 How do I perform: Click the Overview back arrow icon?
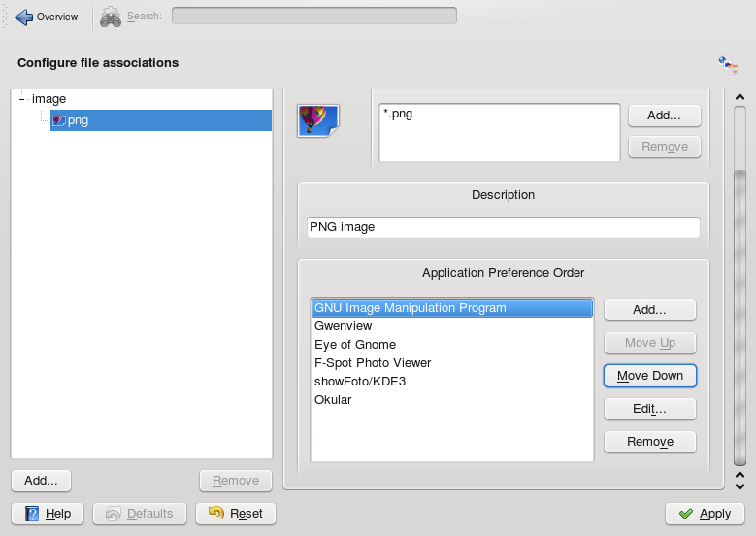(23, 17)
